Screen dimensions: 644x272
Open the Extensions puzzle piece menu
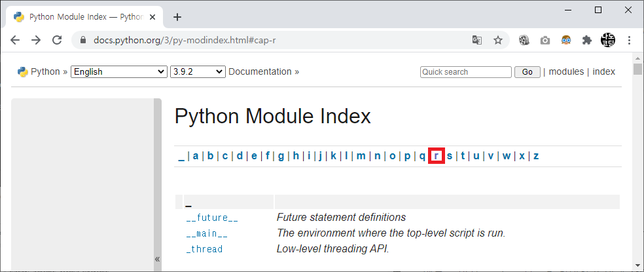[x=587, y=40]
